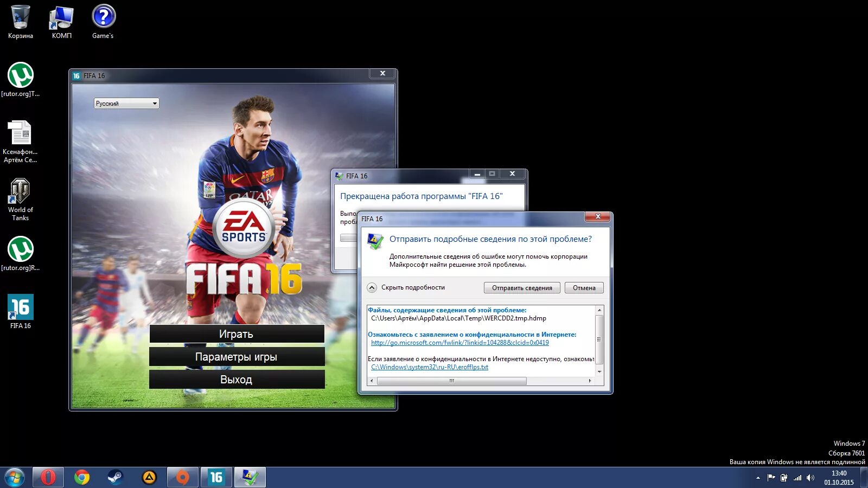Screen dimensions: 868x488
Task: Open the orange circular app in taskbar
Action: (183, 478)
